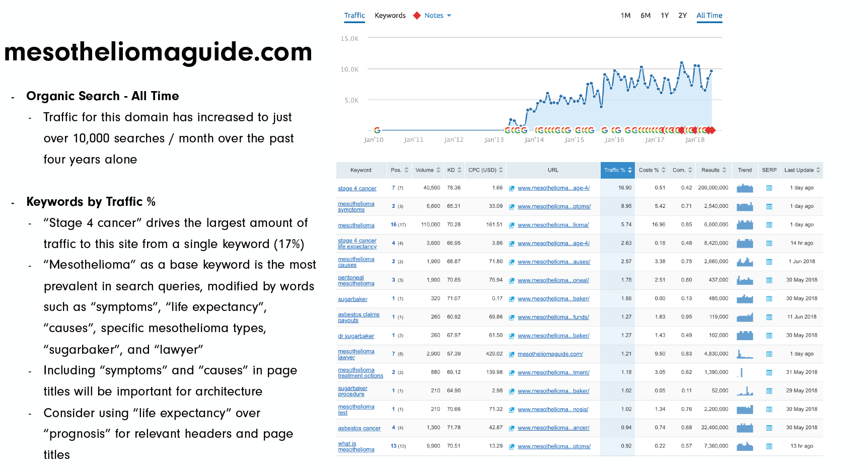Open the mesothelioma treatment options keyword link
This screenshot has height=472, width=868.
coord(360,373)
